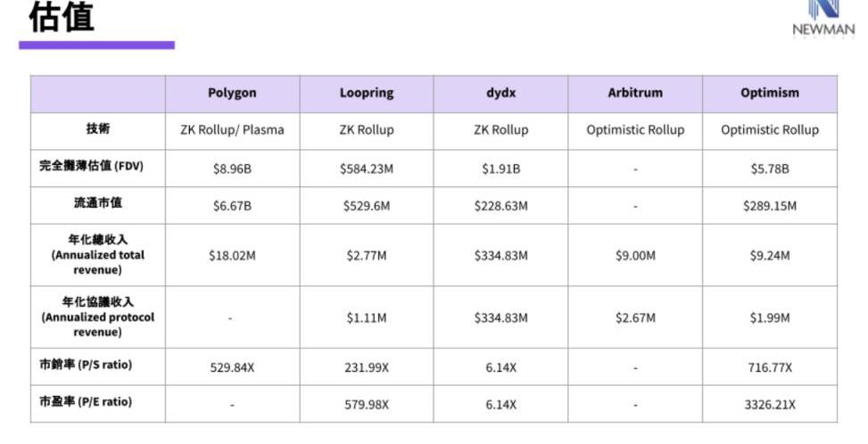Screen dimensions: 868x444
Task: Select the 估值 slide title
Action: (x=61, y=17)
